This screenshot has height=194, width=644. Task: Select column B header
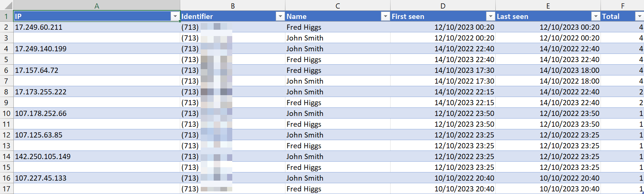click(x=233, y=6)
